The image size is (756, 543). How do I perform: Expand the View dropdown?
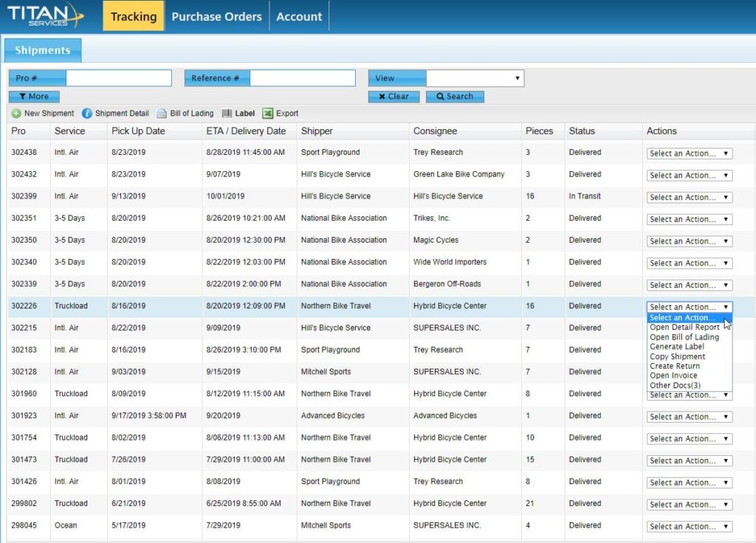tap(475, 78)
